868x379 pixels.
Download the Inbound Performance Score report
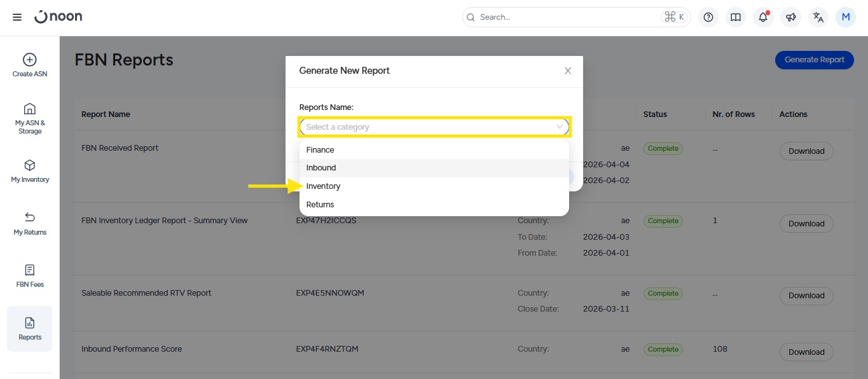(806, 352)
